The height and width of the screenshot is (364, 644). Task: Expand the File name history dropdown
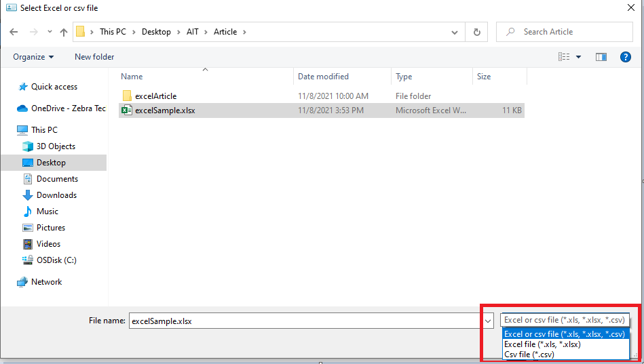pos(488,321)
